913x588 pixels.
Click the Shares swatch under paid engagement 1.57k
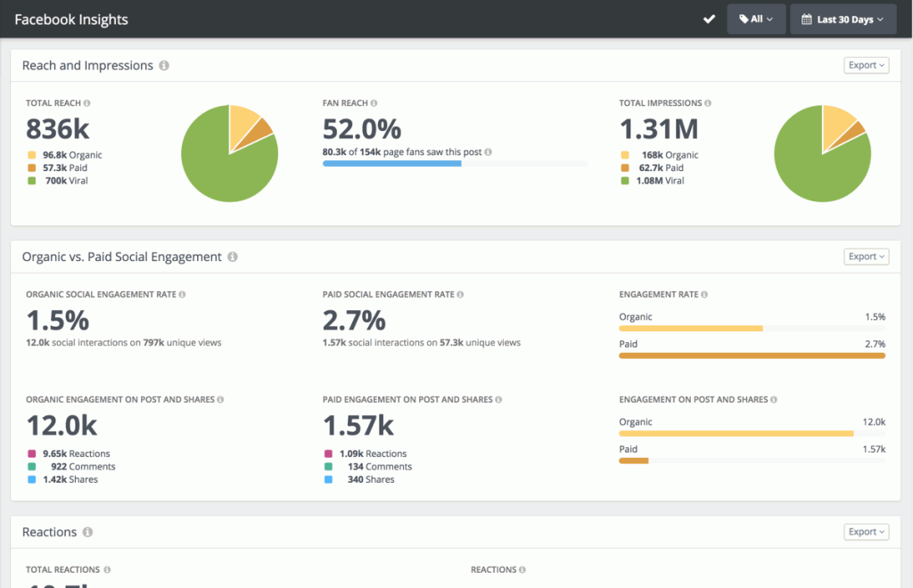click(328, 479)
